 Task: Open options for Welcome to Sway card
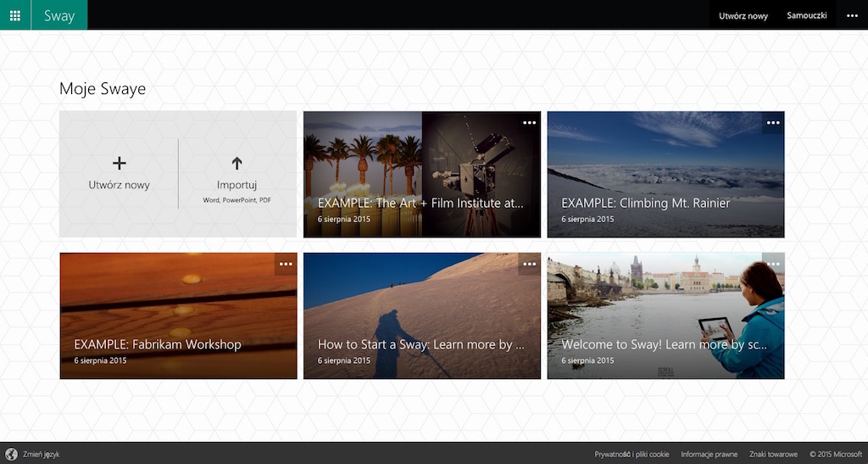[x=773, y=264]
